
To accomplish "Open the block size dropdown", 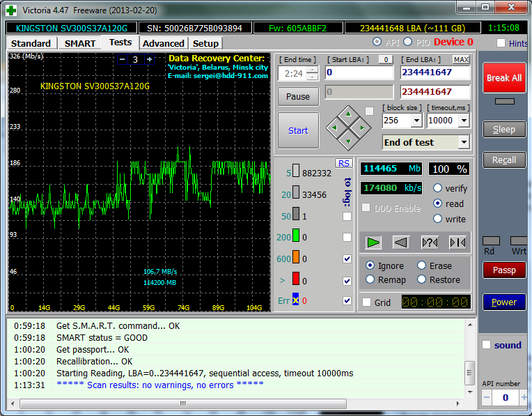I will [416, 121].
